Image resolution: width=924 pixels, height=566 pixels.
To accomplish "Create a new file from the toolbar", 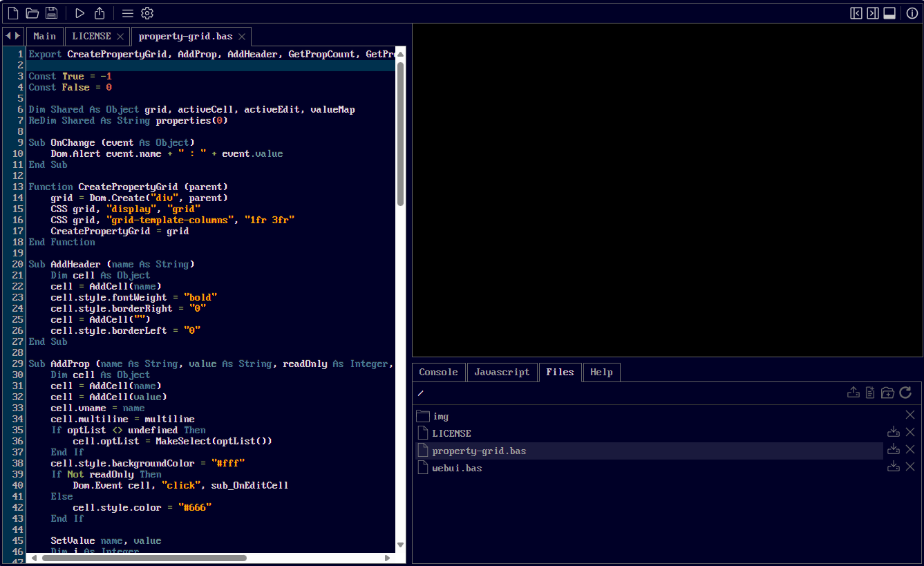I will 12,12.
